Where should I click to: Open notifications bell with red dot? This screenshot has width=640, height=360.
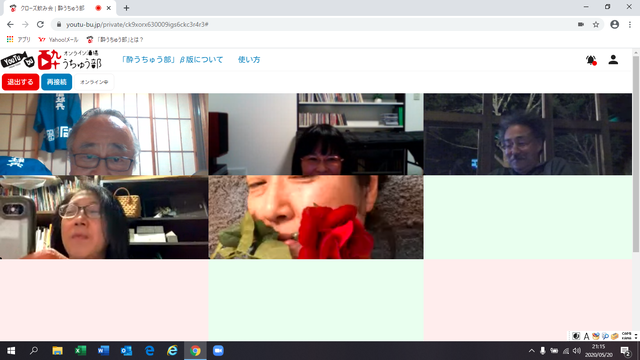coord(591,60)
